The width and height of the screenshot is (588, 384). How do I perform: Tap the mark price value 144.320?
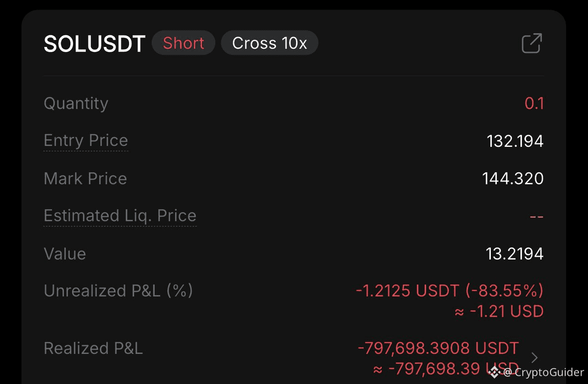[513, 178]
